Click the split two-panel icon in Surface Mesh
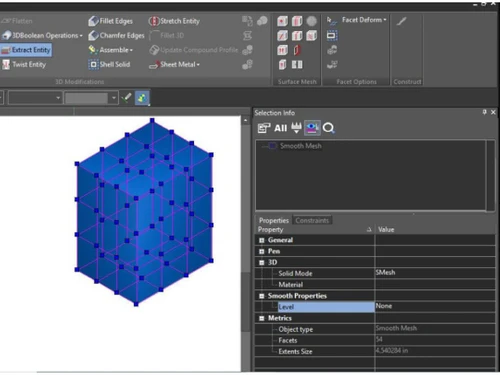500x375 pixels. point(297,64)
